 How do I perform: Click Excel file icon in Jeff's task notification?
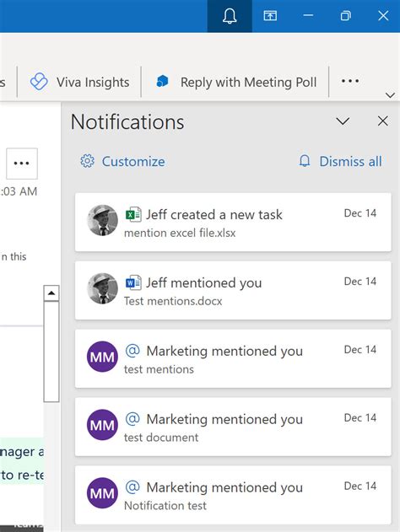133,214
